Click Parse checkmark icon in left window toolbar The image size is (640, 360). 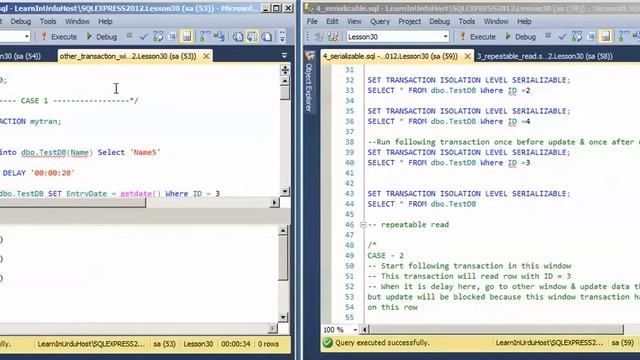click(x=143, y=37)
